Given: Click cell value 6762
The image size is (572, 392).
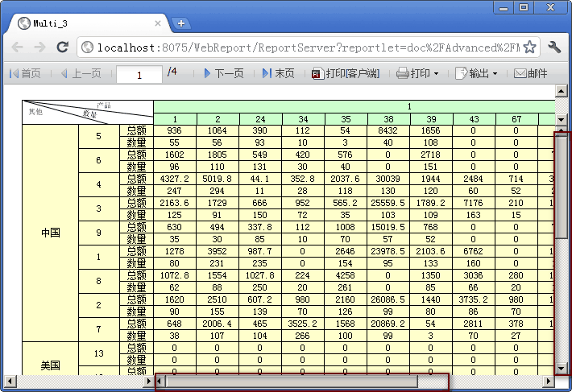Looking at the screenshot, I should (x=473, y=251).
